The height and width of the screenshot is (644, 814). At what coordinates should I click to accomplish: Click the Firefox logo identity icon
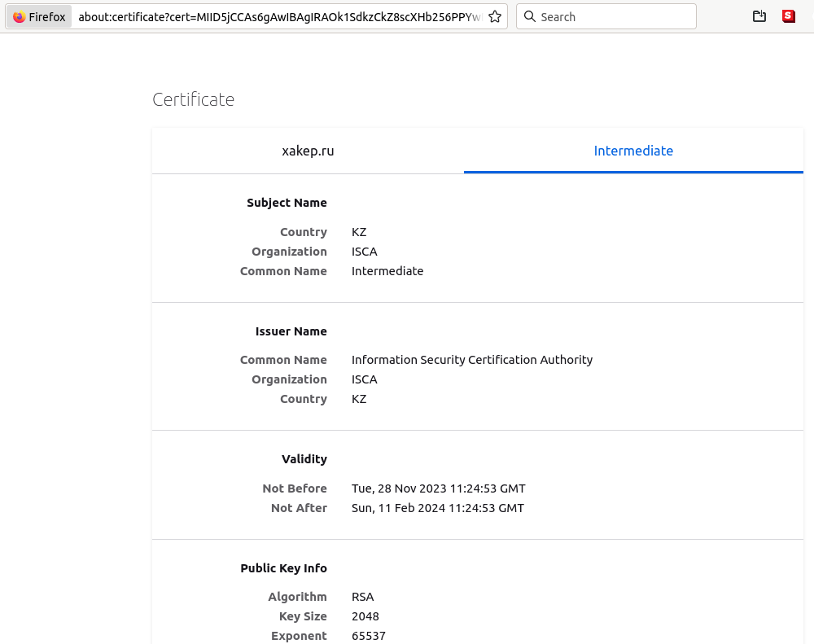(x=20, y=17)
